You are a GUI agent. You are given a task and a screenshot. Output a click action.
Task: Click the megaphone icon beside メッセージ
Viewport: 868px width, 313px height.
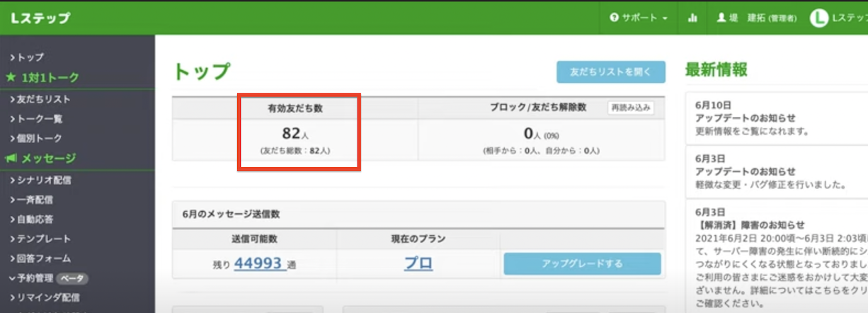(x=11, y=159)
